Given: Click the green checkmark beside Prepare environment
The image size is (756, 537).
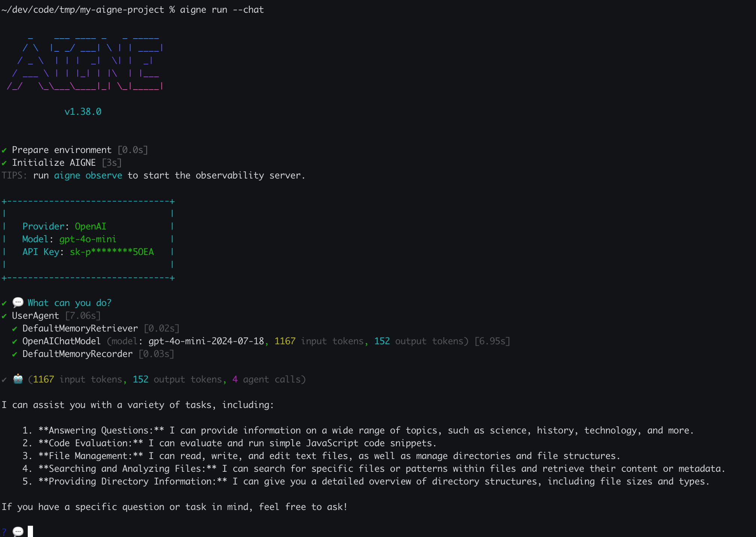Looking at the screenshot, I should click(4, 150).
